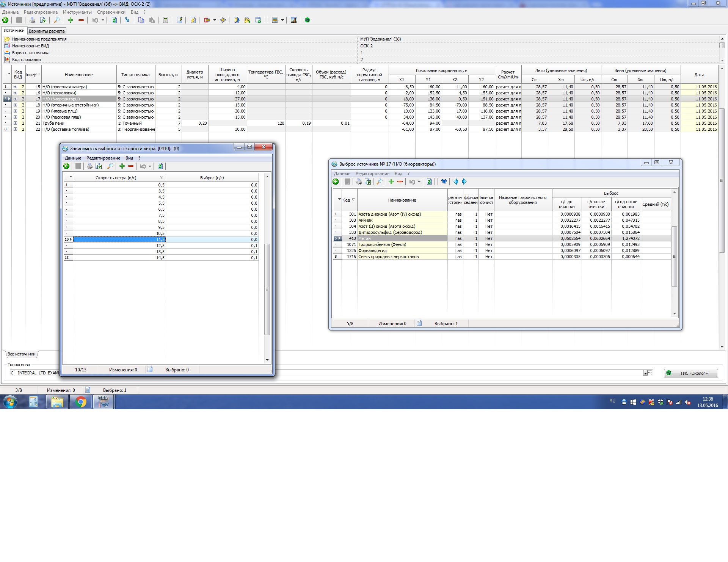
Task: Click next source blue right arrow
Action: coord(464,182)
